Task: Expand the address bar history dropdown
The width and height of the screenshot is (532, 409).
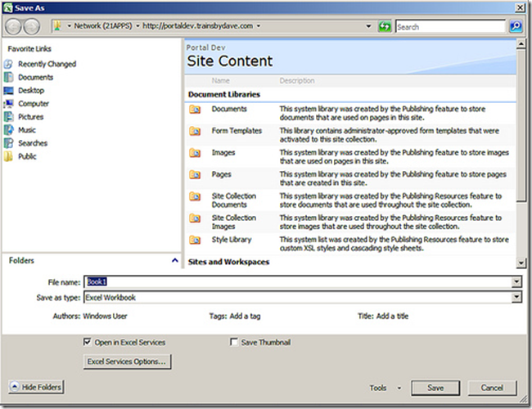Action: [368, 26]
